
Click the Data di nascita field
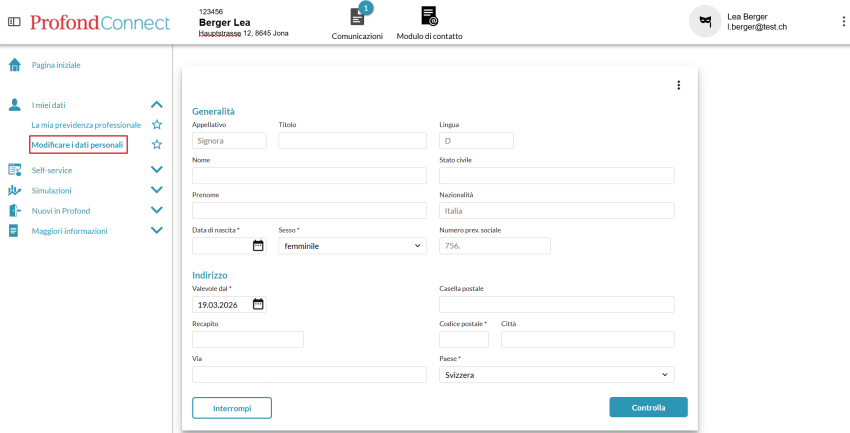point(229,246)
